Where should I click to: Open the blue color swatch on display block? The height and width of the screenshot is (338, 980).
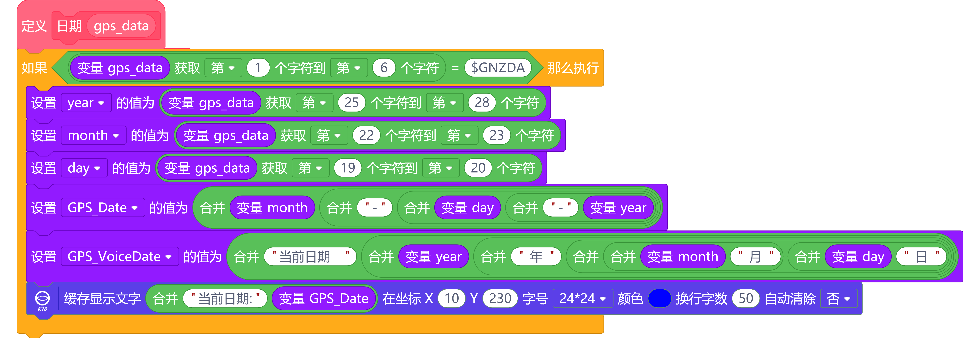tap(659, 298)
